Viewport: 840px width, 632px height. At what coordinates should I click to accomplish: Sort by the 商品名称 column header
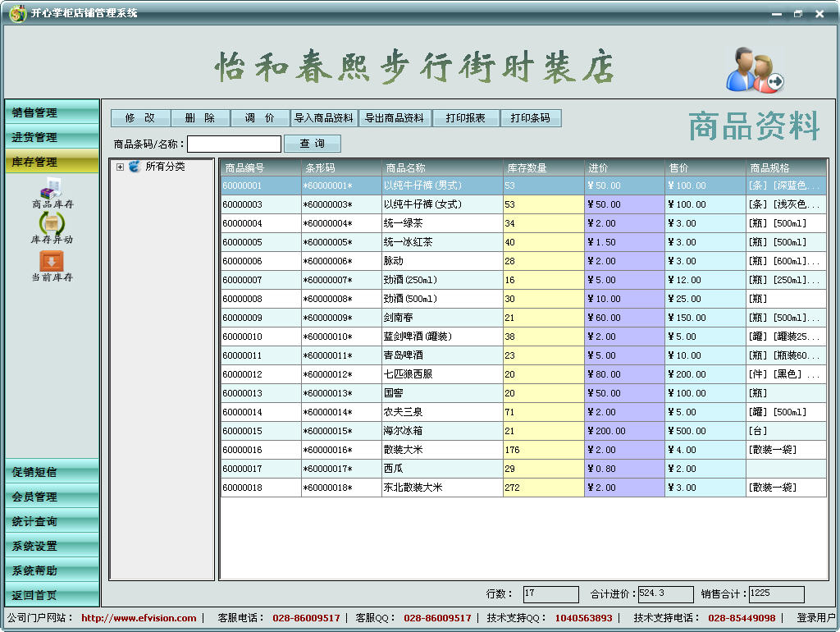pos(442,167)
